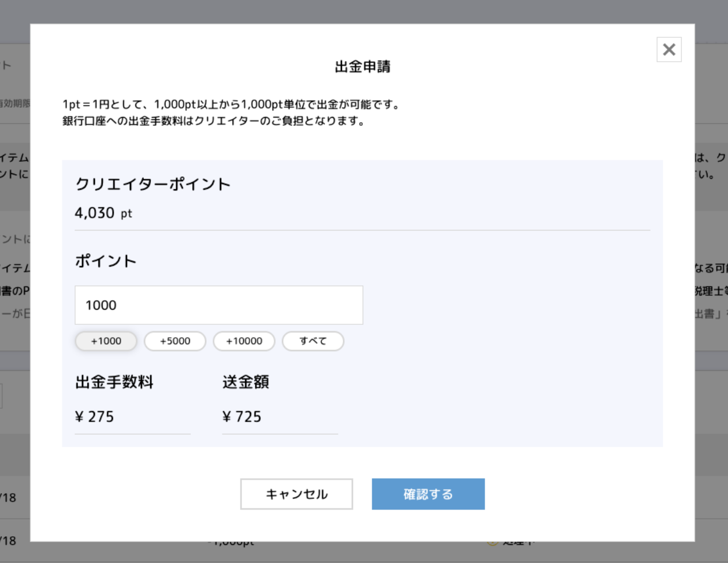Click the 出金申請 dialog title
728x563 pixels.
click(362, 67)
